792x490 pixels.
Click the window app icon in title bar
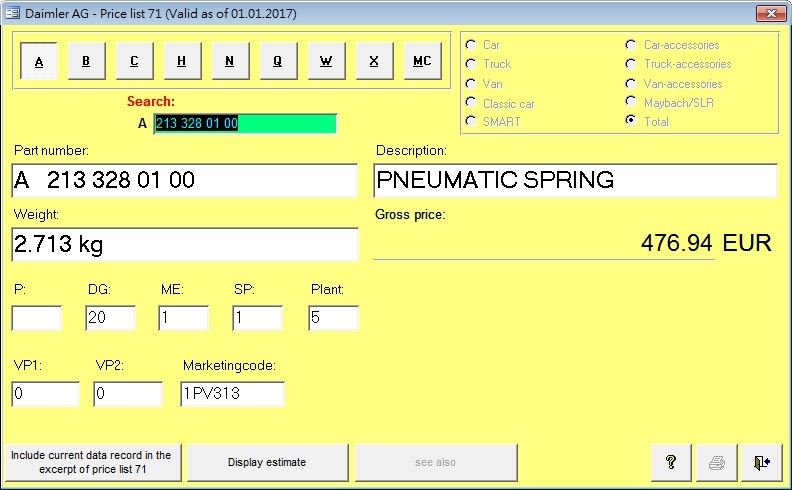pyautogui.click(x=12, y=13)
